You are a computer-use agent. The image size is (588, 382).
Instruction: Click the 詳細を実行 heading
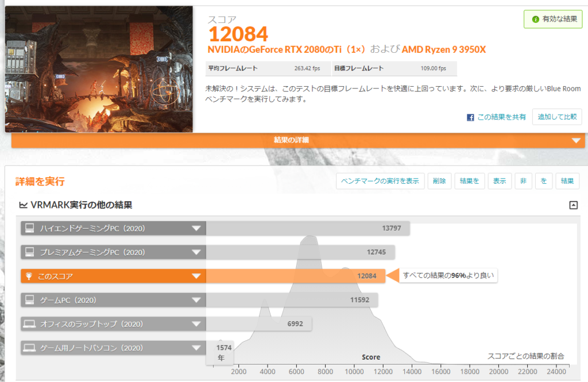coord(40,182)
